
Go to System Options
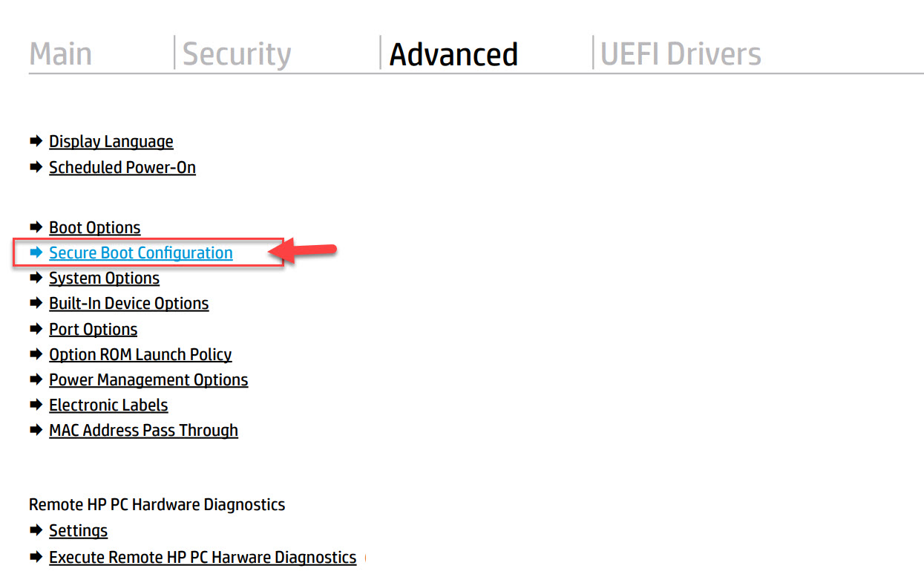[x=104, y=278]
